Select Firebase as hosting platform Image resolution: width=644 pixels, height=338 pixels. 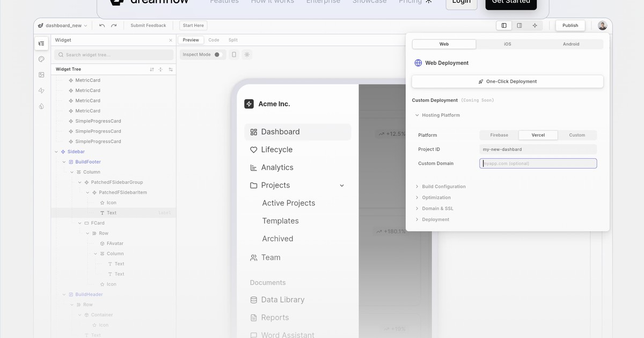pos(499,135)
